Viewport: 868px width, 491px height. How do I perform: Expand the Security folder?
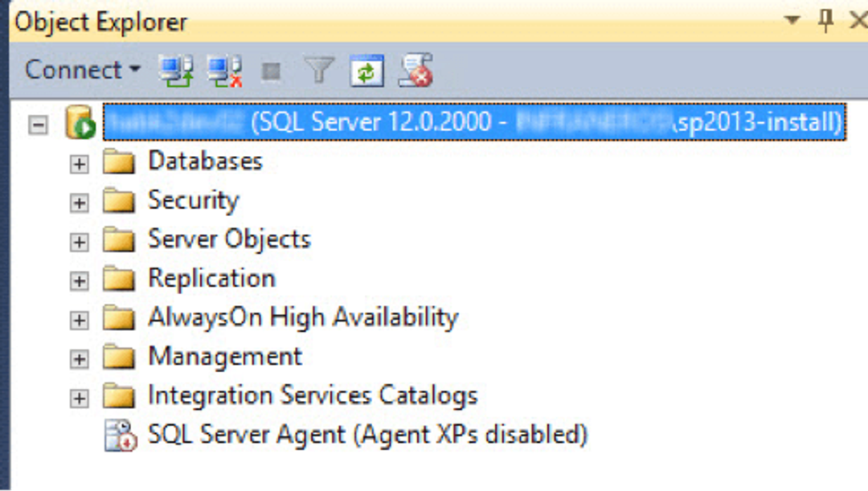tap(79, 203)
